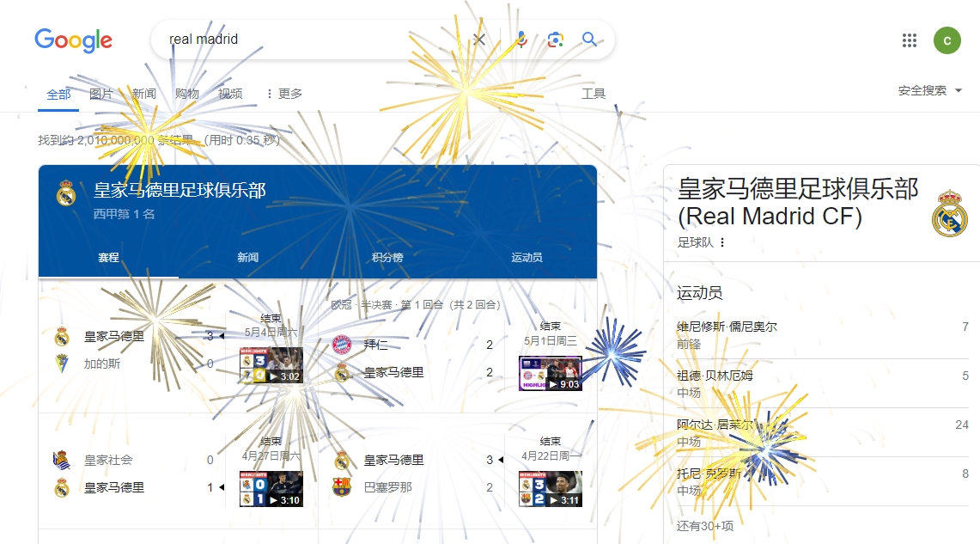Expand 还有30+项 players list
The image size is (980, 544).
(705, 526)
